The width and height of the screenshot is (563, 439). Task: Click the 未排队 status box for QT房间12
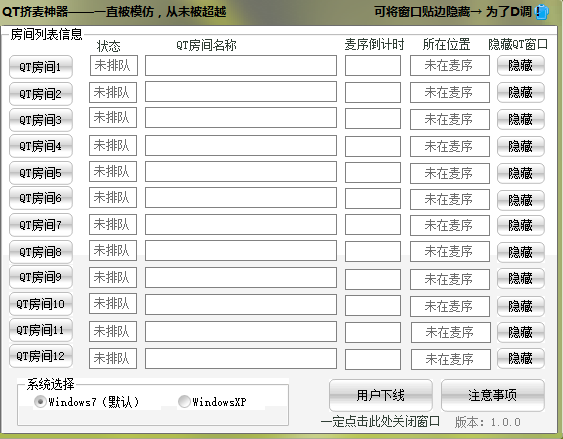click(x=113, y=358)
